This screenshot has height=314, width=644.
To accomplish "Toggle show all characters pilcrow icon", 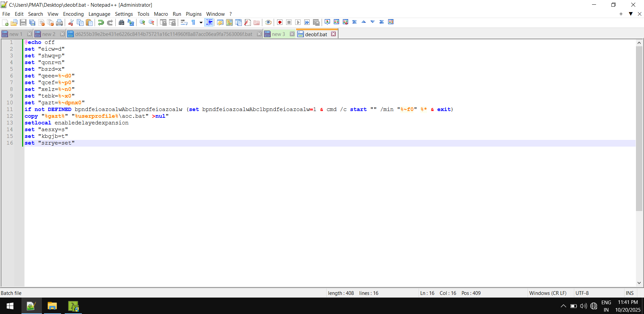I will click(x=194, y=22).
